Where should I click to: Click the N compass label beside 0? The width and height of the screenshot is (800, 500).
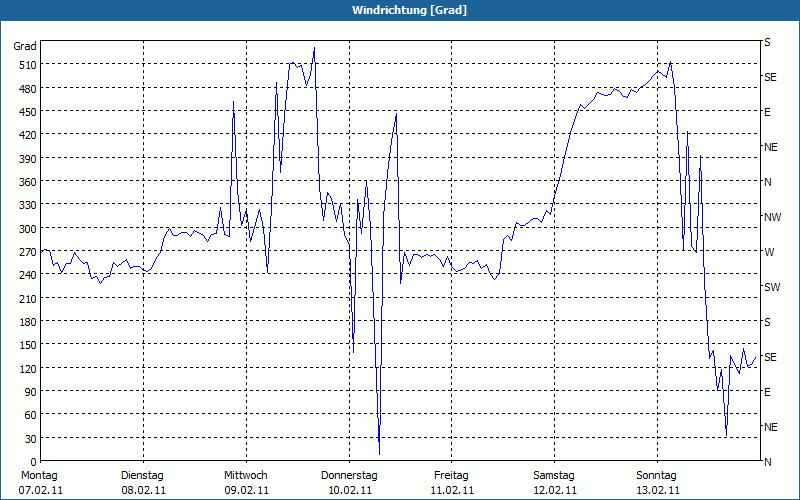[767, 462]
